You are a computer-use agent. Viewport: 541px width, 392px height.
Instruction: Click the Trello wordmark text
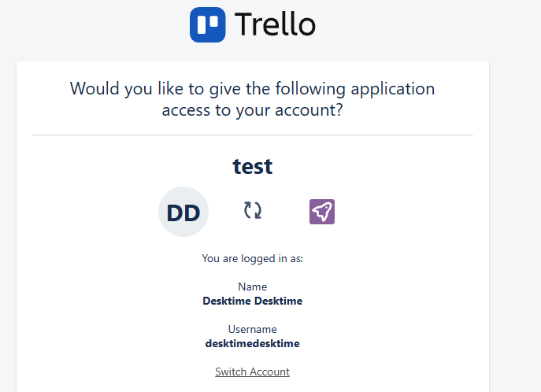(x=275, y=25)
